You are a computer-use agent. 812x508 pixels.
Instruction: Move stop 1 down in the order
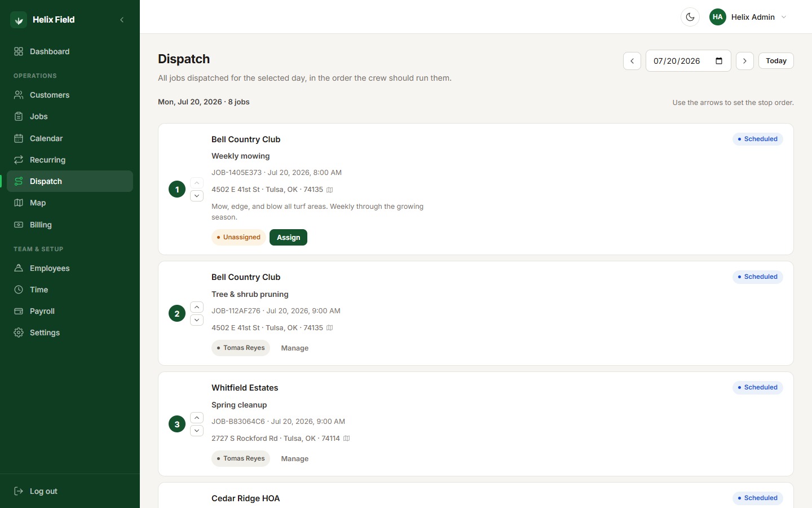197,196
